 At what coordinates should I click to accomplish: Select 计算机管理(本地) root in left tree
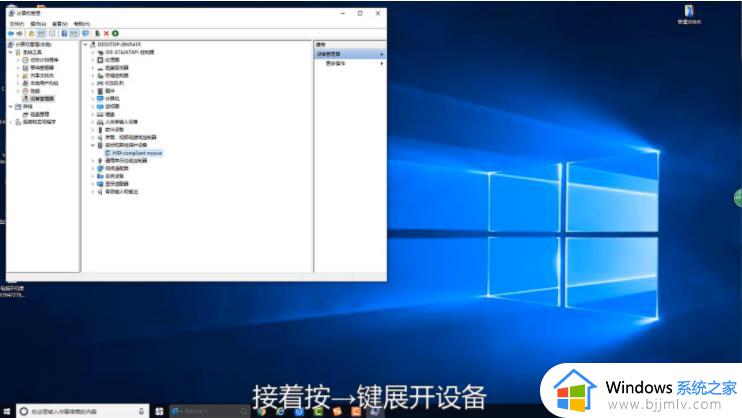(33, 44)
